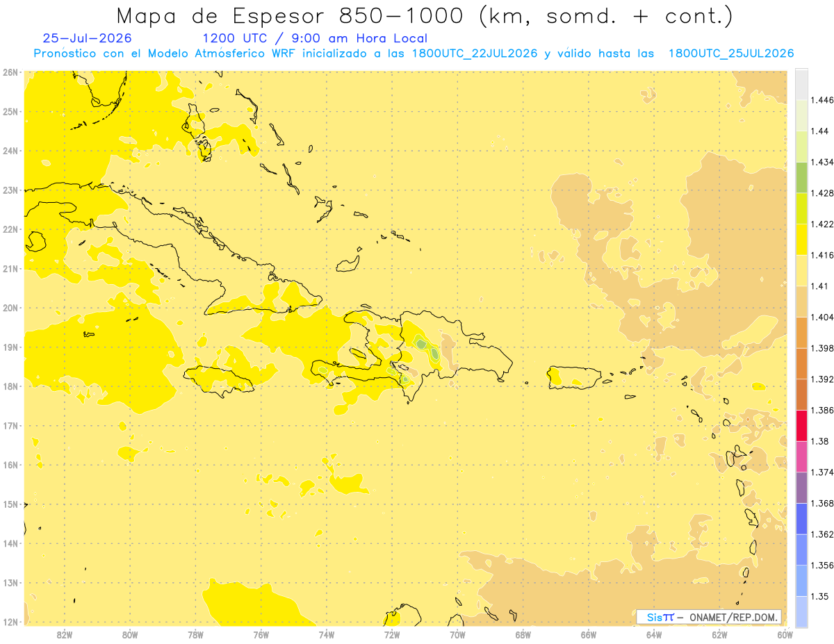The height and width of the screenshot is (644, 834).
Task: Click the 14N latitude axis label
Action: tap(11, 543)
